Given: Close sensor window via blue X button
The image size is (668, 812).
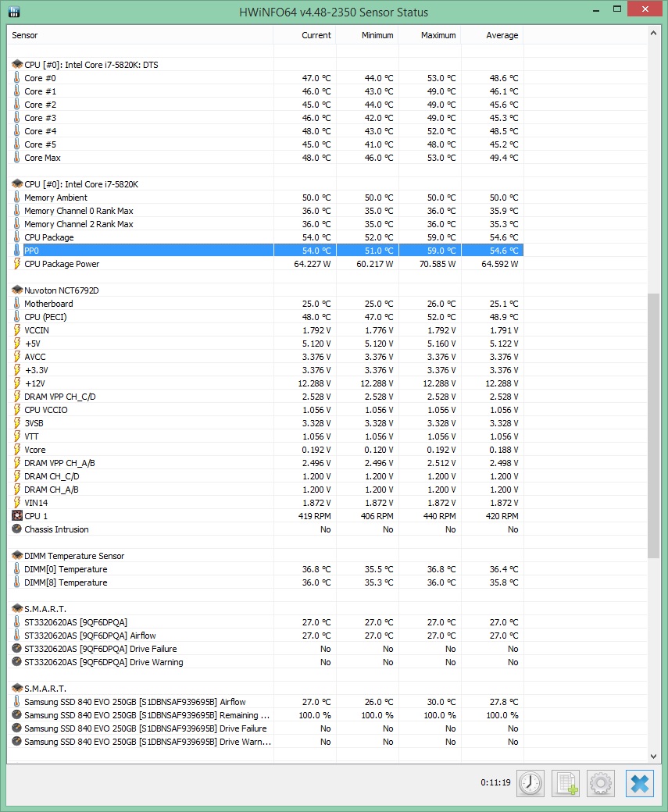Looking at the screenshot, I should pyautogui.click(x=640, y=783).
